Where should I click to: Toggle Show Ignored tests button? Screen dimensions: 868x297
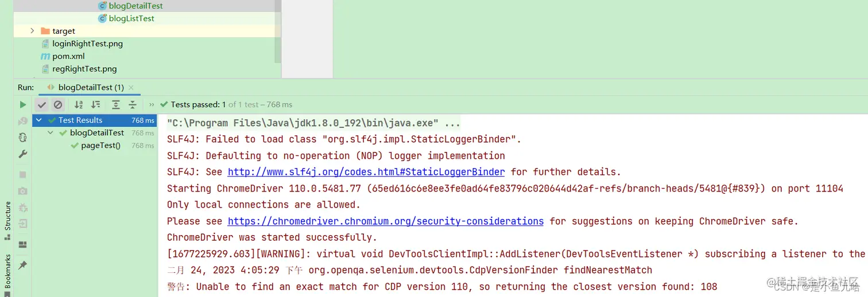58,104
